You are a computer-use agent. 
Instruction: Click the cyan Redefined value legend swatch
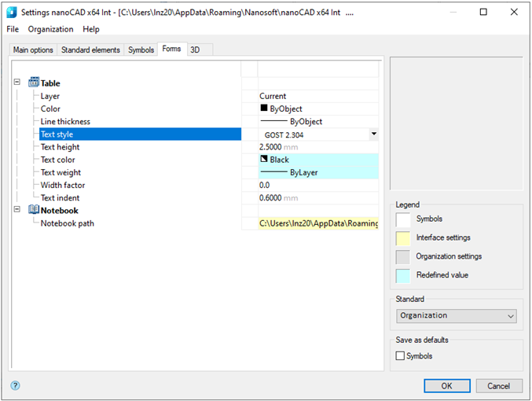(x=403, y=276)
